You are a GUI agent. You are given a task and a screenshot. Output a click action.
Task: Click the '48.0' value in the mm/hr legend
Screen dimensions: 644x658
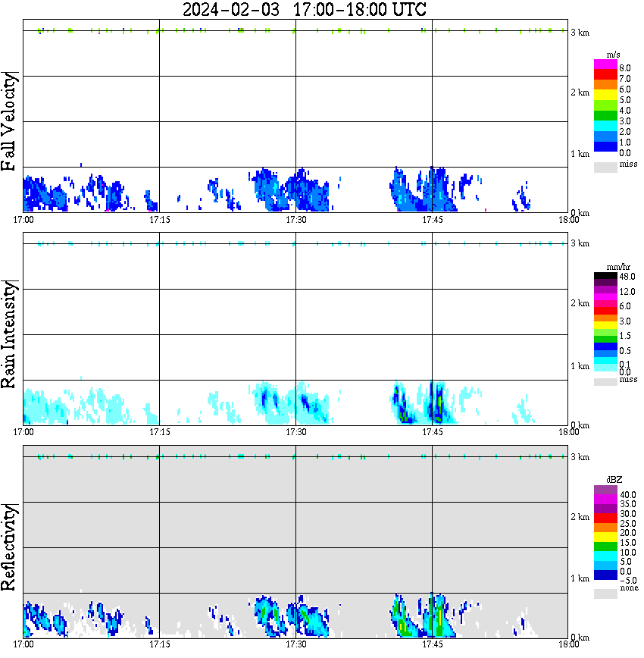point(627,277)
